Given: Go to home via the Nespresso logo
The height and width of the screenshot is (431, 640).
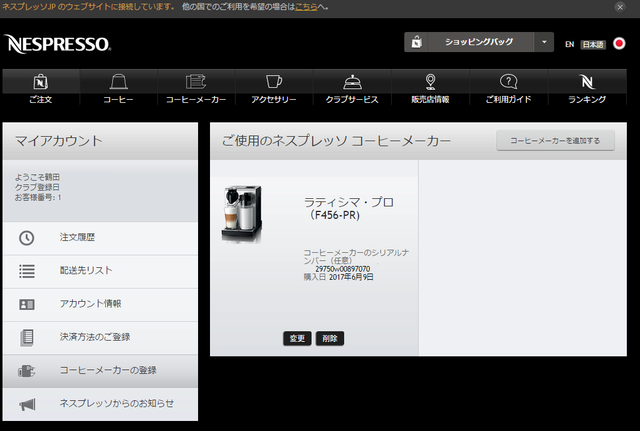Looking at the screenshot, I should coord(57,44).
